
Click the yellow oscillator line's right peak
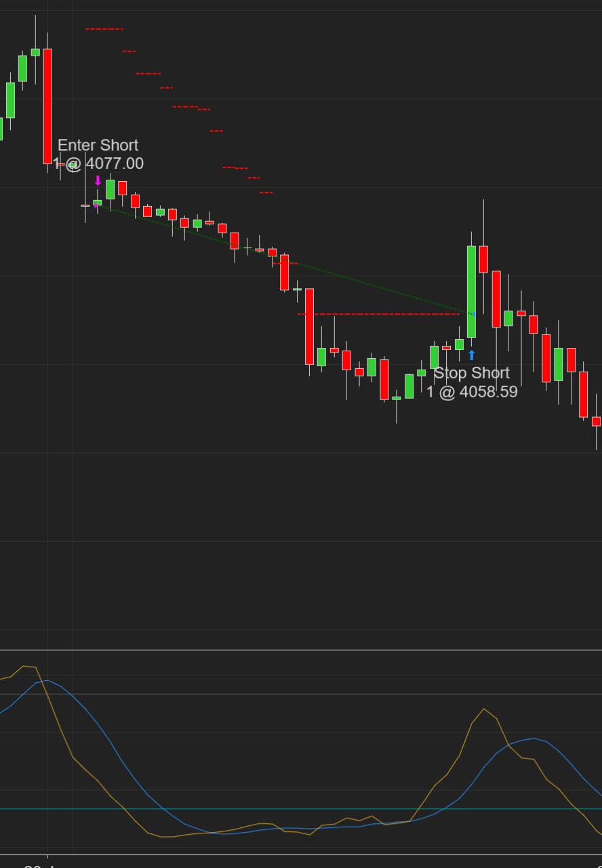(483, 709)
